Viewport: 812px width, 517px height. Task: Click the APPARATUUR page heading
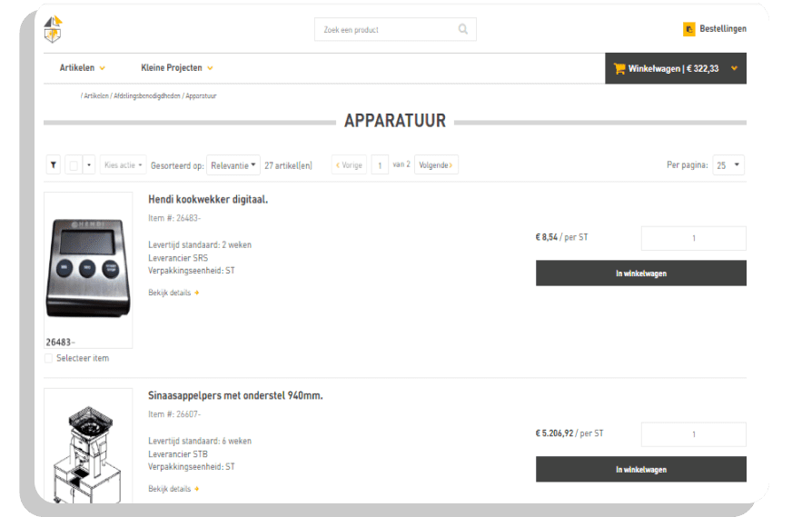tap(395, 121)
